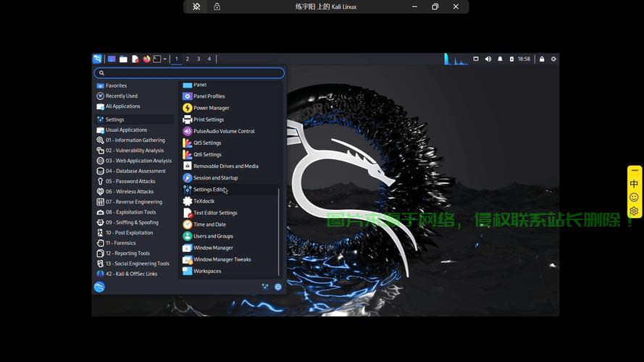Screen dimensions: 644x362
Task: Open the settings gear in the menu footer
Action: 277,287
